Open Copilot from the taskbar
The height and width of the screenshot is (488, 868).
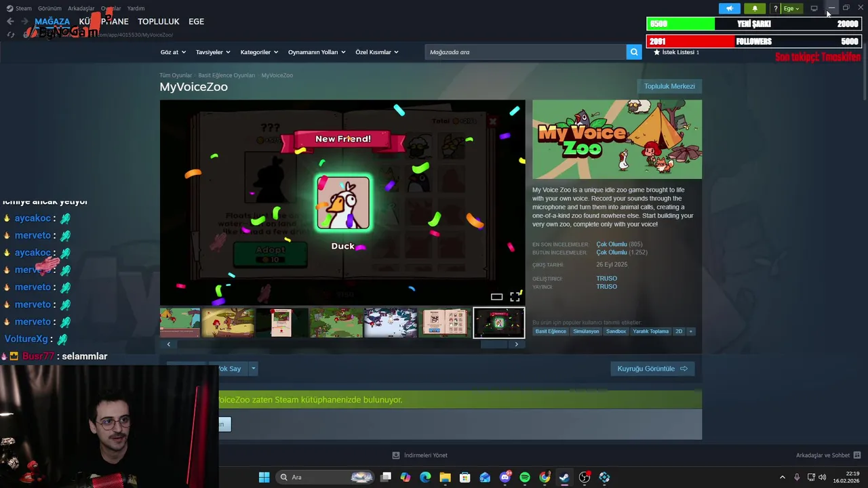[406, 477]
